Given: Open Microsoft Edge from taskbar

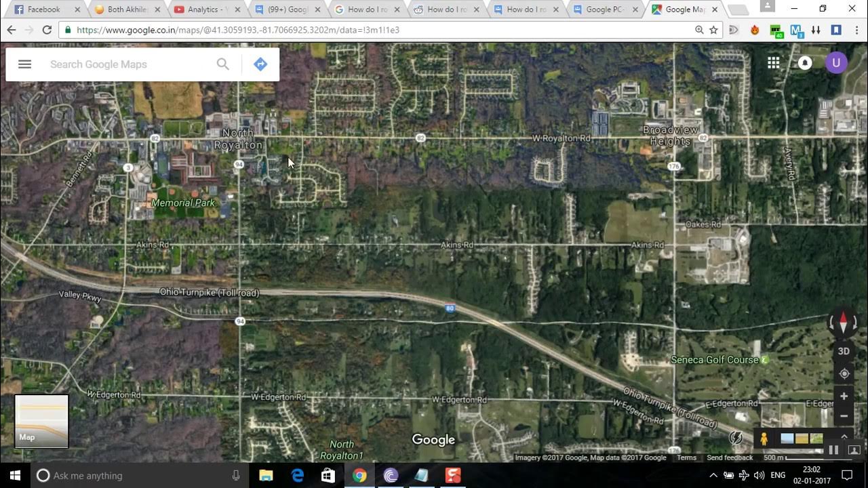Looking at the screenshot, I should tap(297, 475).
